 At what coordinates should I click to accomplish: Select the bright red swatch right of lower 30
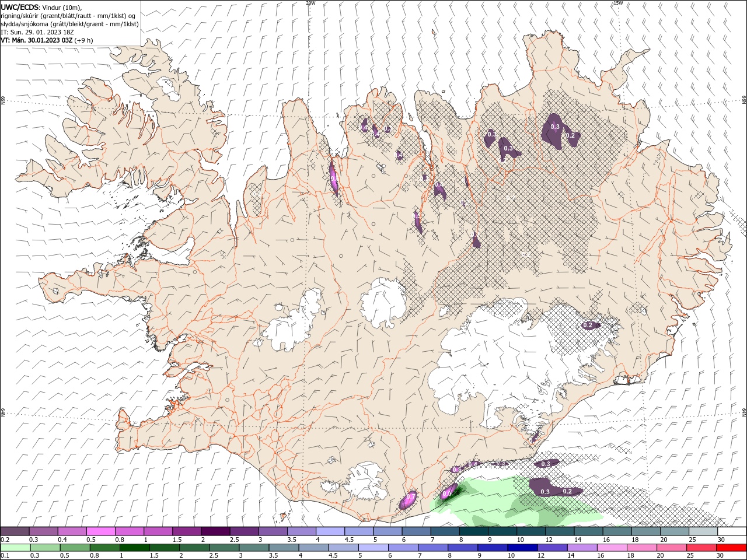[731, 548]
